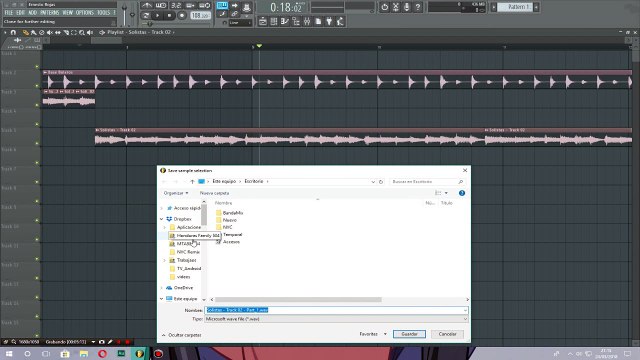
Task: Toggle pattern/song mode switch
Action: [x=146, y=16]
